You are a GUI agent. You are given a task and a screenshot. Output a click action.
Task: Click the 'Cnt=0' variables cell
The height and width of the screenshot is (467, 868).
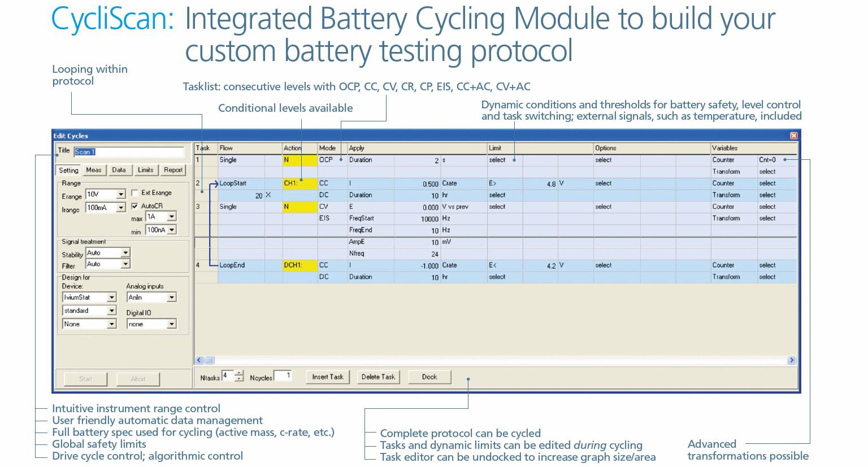pos(777,160)
